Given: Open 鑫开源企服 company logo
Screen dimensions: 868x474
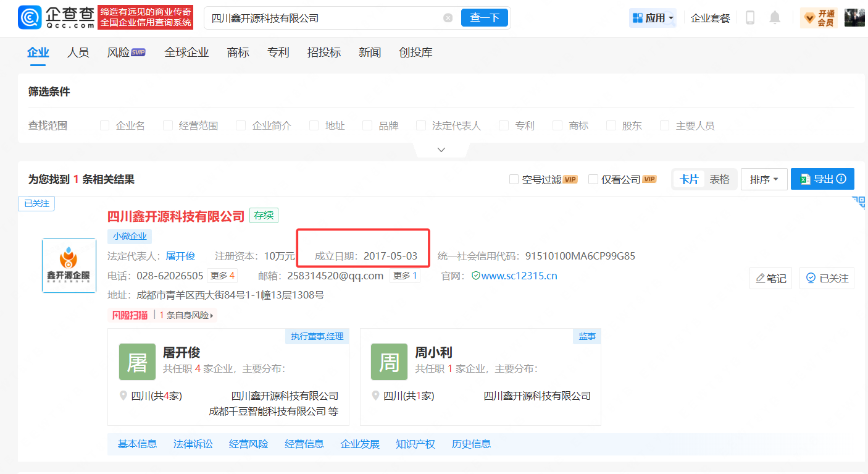Looking at the screenshot, I should (x=69, y=266).
